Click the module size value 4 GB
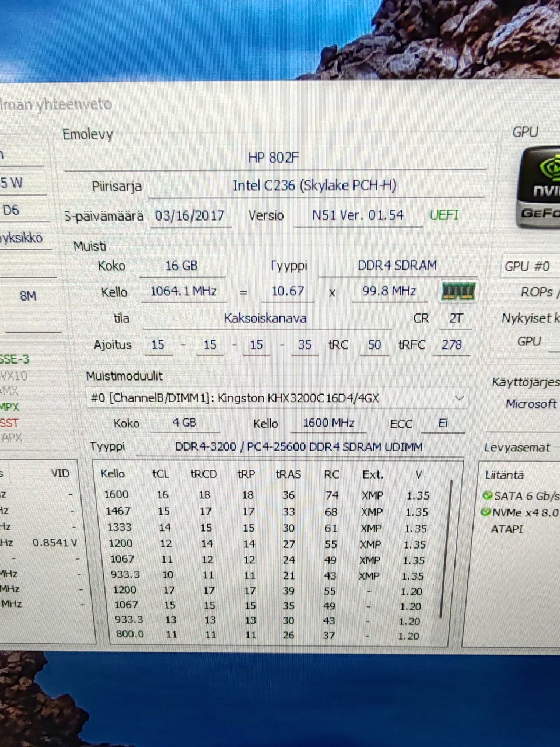The image size is (560, 747). (184, 423)
